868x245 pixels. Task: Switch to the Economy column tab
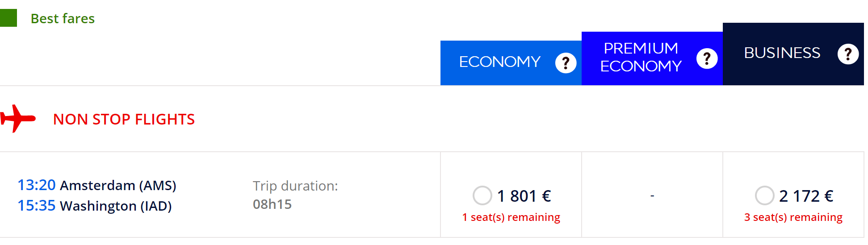[511, 63]
